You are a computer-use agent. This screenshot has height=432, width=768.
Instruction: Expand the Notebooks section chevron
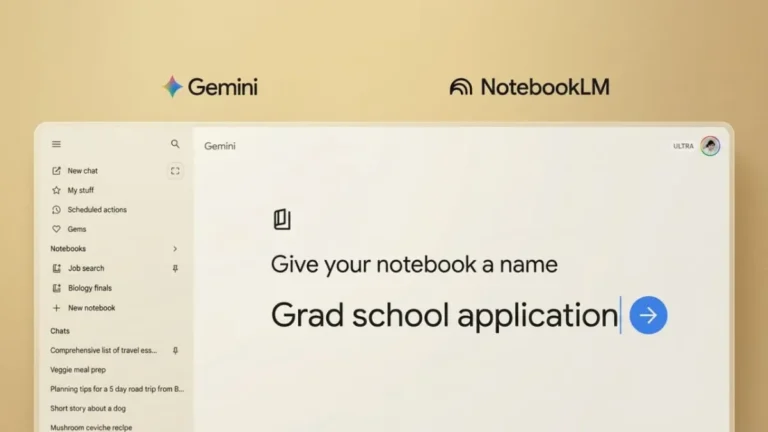175,249
